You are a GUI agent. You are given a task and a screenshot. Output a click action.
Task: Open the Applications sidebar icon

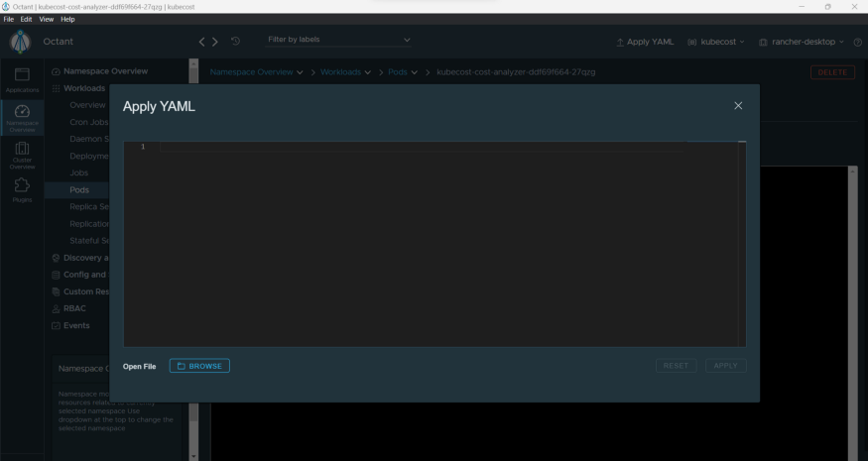click(x=21, y=79)
